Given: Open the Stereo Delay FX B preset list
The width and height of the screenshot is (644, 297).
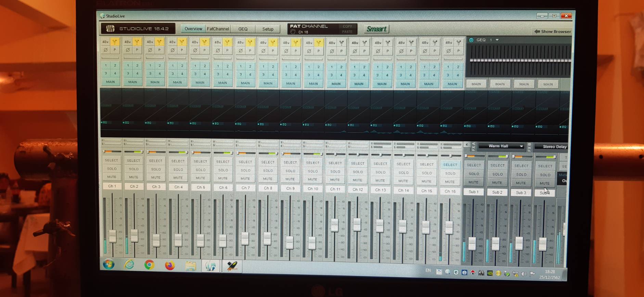Looking at the screenshot, I should coord(551,147).
